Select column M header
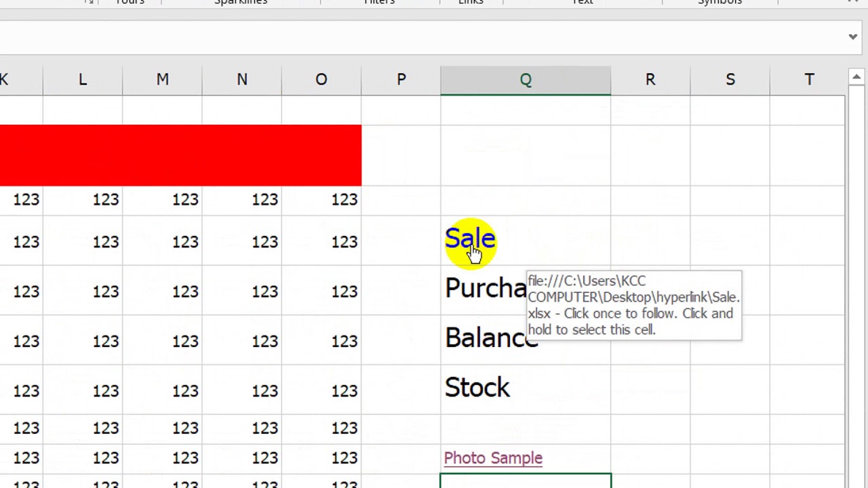 point(162,80)
